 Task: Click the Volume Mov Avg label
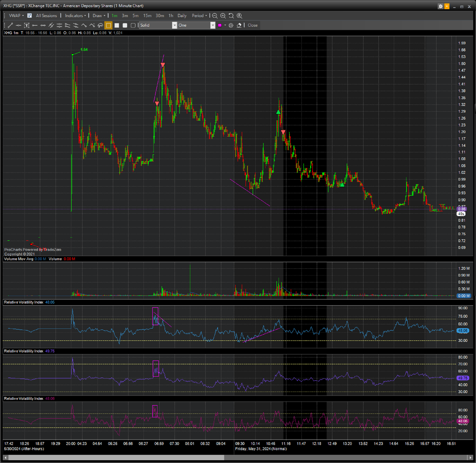click(x=19, y=259)
